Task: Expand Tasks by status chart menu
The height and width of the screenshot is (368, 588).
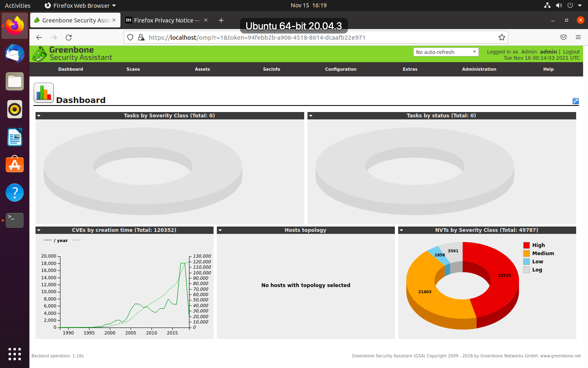Action: 311,116
